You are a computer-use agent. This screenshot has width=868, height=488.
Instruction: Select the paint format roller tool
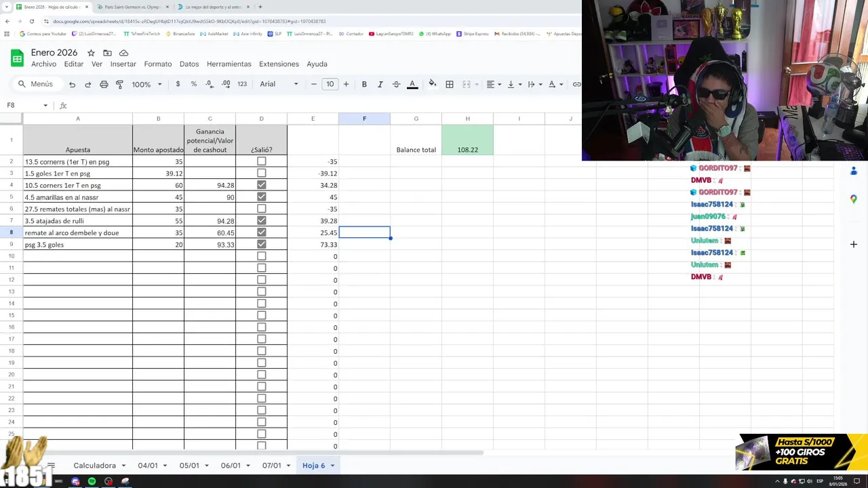pyautogui.click(x=119, y=84)
